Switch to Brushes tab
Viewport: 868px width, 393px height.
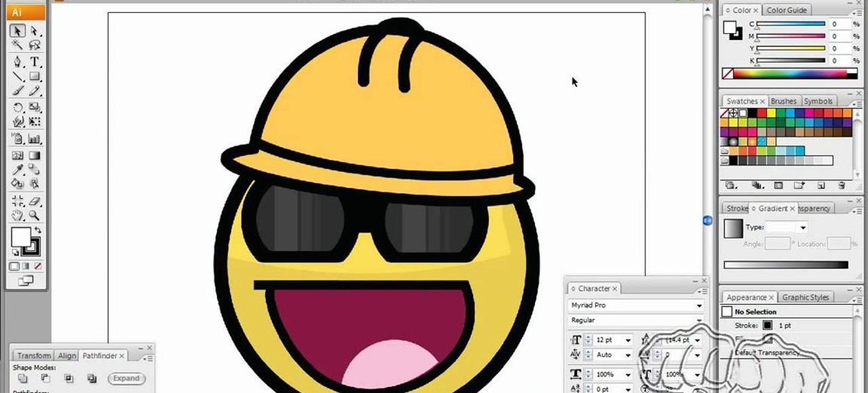pyautogui.click(x=783, y=101)
